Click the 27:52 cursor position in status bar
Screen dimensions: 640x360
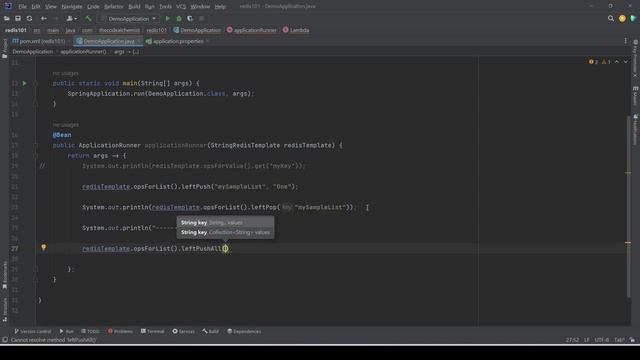(x=572, y=340)
